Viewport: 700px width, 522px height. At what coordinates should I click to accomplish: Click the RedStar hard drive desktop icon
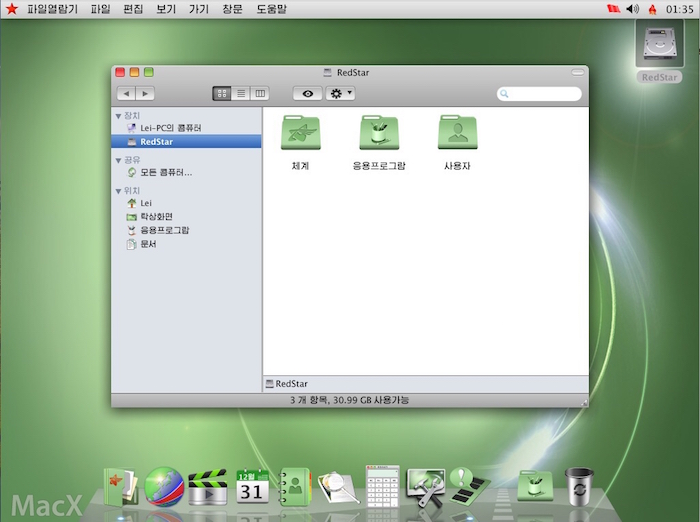[x=659, y=45]
